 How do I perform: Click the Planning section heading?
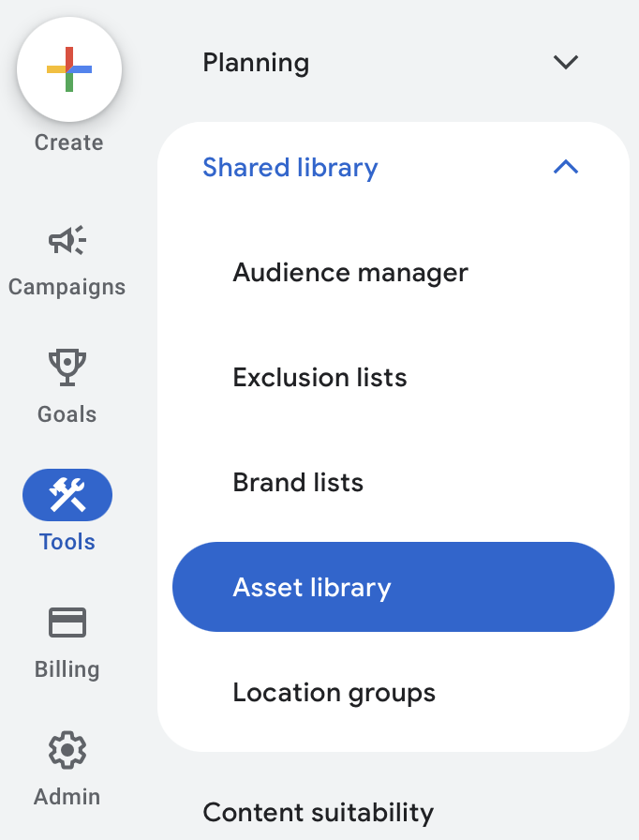(256, 63)
